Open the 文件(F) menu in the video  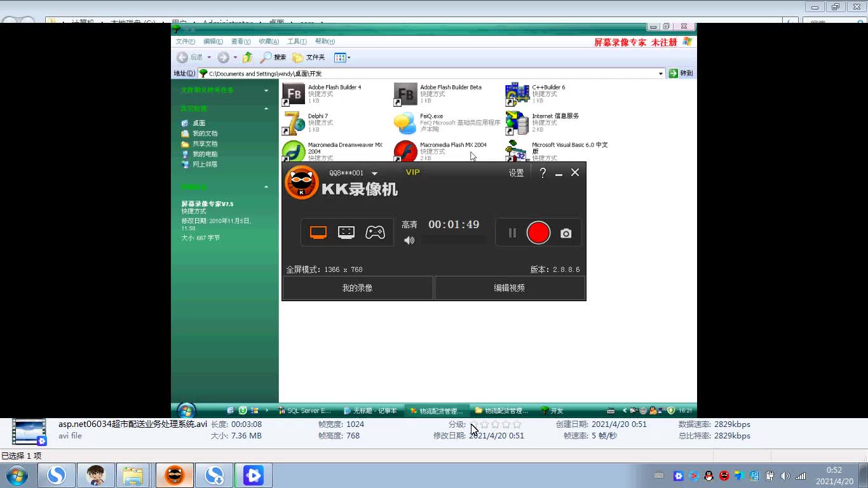186,41
